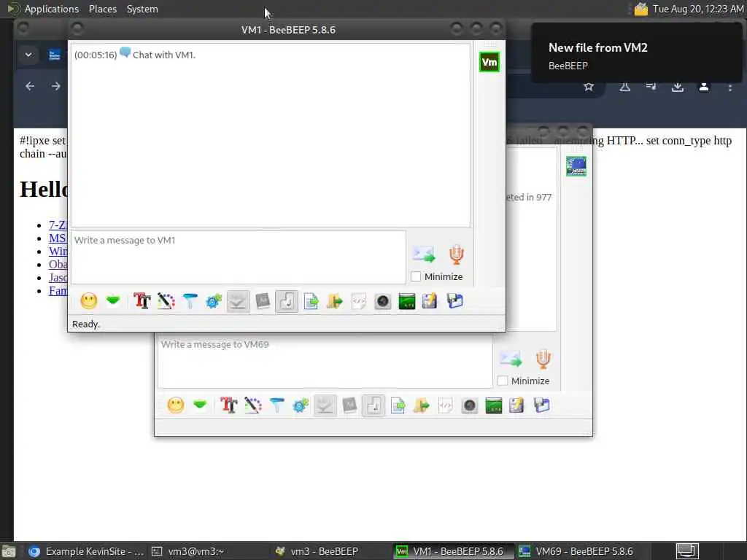
Task: Click send folder icon in VM69 toolbar
Action: coord(421,405)
